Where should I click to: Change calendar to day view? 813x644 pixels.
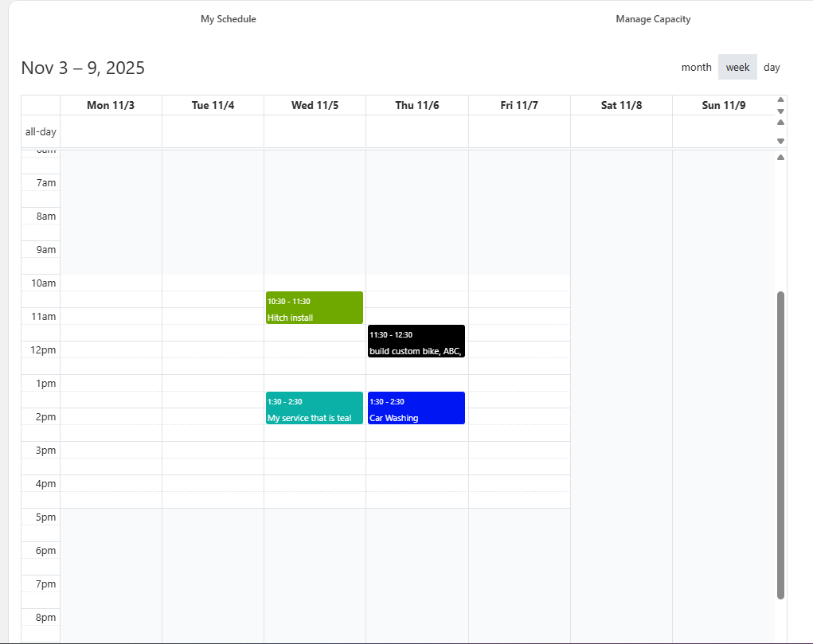point(772,68)
